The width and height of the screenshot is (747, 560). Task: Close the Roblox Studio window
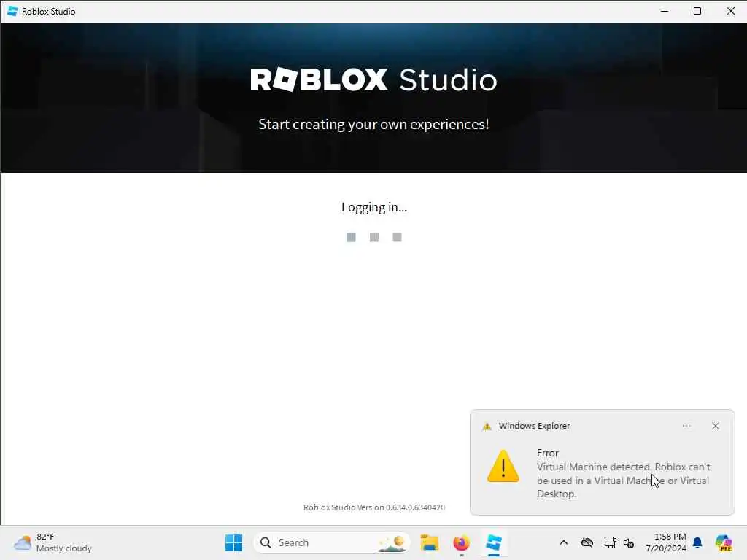coord(730,11)
